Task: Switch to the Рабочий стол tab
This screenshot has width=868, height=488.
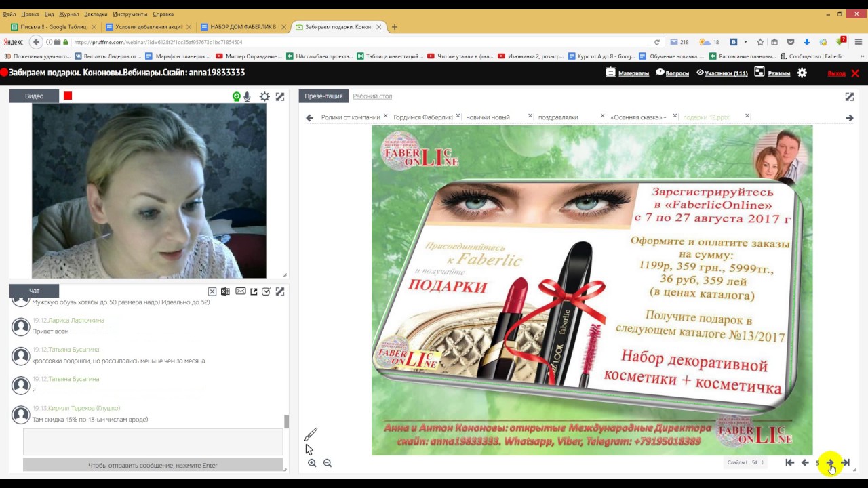Action: [x=372, y=96]
